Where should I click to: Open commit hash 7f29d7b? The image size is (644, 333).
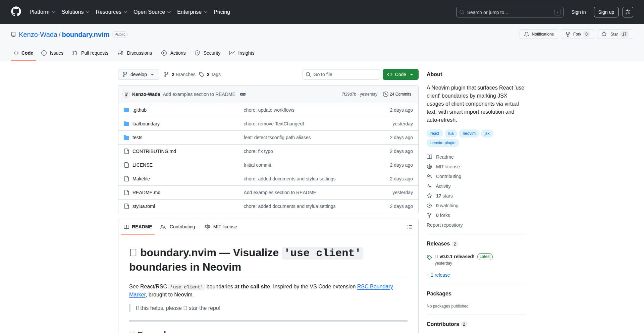349,94
